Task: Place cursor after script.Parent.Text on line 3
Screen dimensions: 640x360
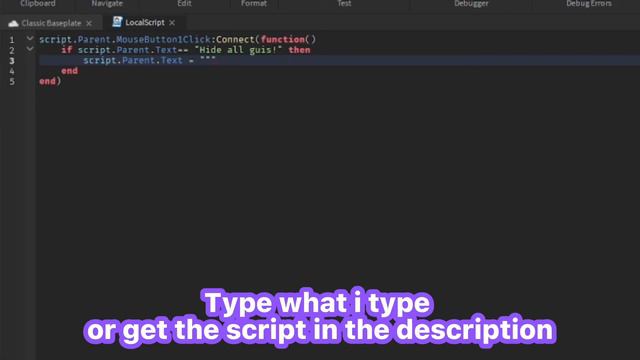Action: click(183, 60)
